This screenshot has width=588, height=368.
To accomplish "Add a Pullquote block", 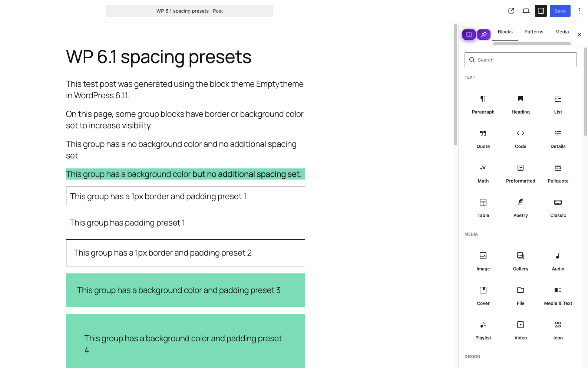I will point(558,173).
